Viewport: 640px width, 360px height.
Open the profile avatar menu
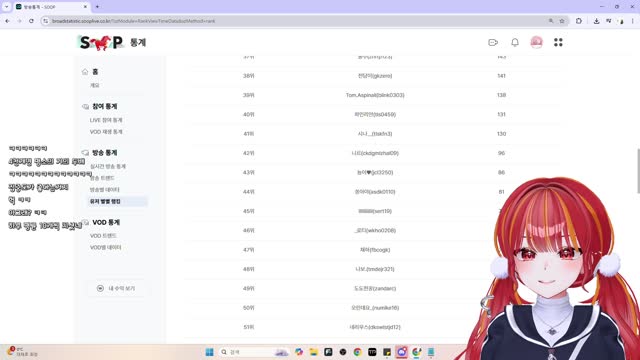pos(536,42)
